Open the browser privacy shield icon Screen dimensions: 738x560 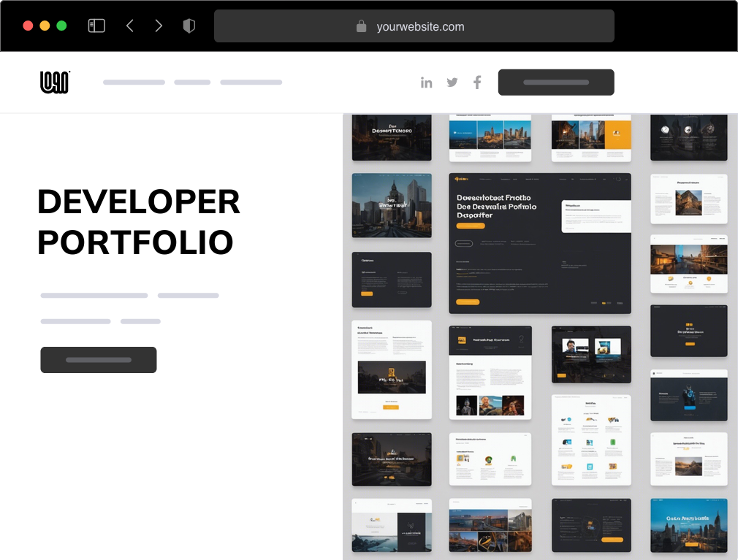(189, 25)
